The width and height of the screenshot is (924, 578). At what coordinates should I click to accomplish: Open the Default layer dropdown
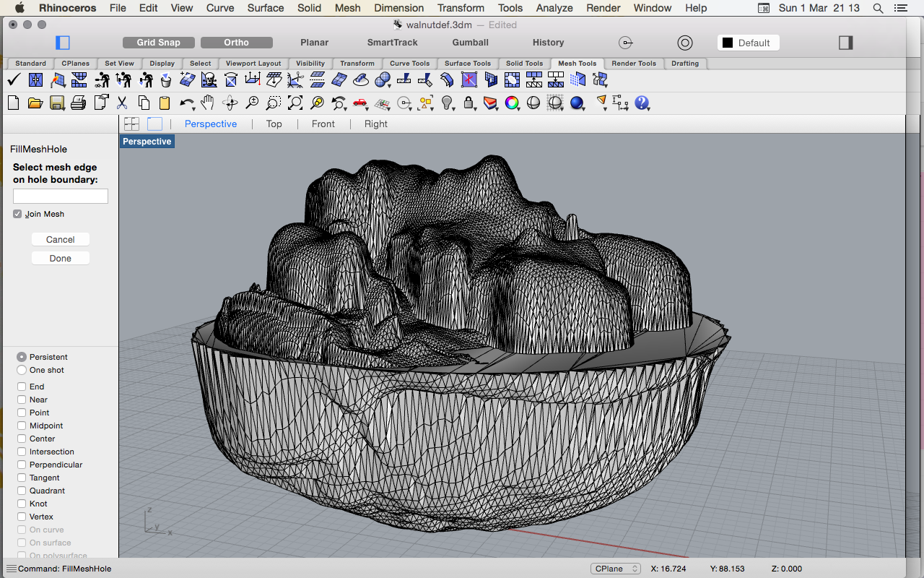point(749,43)
